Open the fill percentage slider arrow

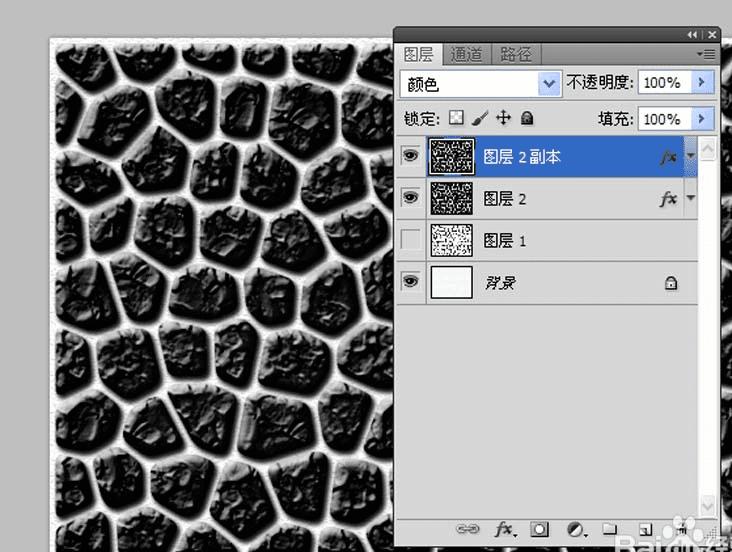702,119
